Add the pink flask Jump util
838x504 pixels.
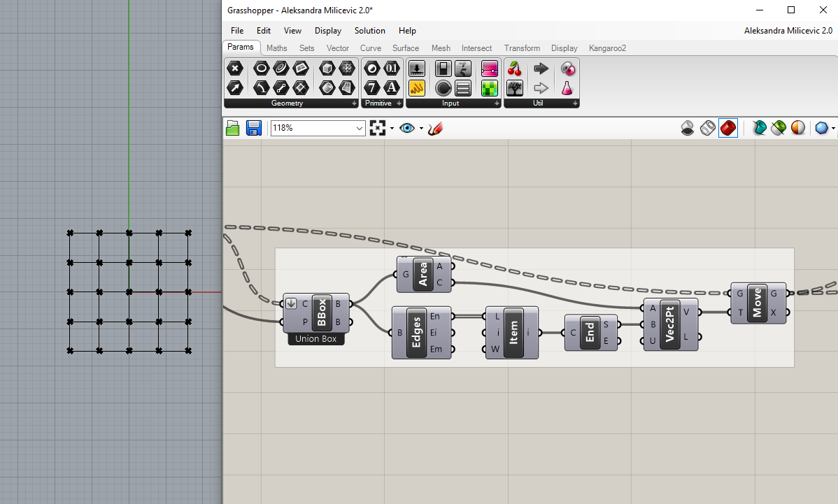[567, 87]
